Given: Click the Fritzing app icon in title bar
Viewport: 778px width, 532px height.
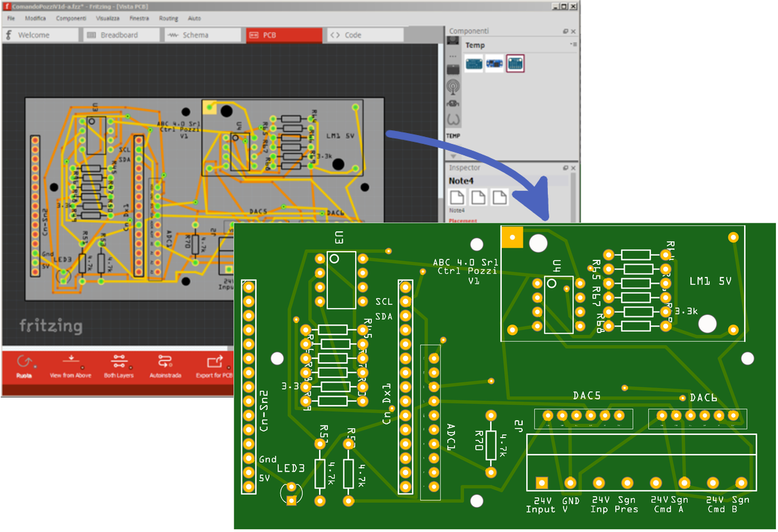Looking at the screenshot, I should pos(7,6).
